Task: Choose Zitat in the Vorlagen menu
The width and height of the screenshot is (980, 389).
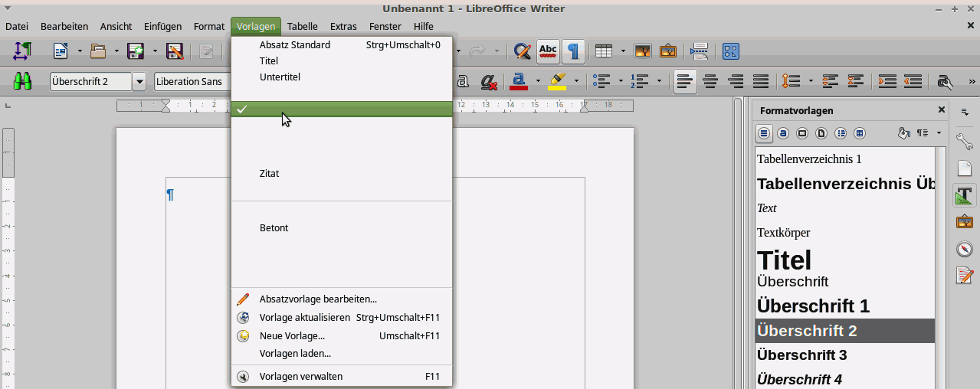Action: coord(342,173)
